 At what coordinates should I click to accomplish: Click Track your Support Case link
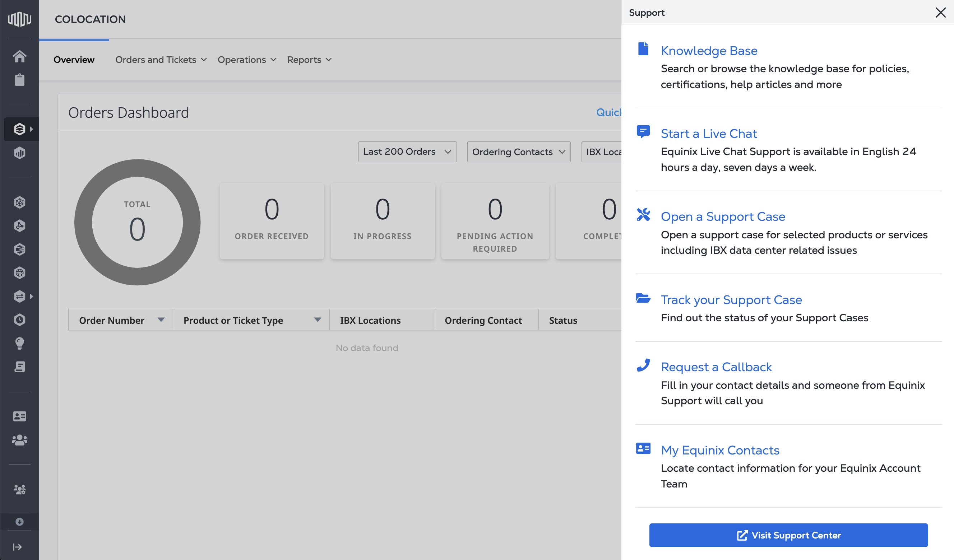pyautogui.click(x=731, y=300)
